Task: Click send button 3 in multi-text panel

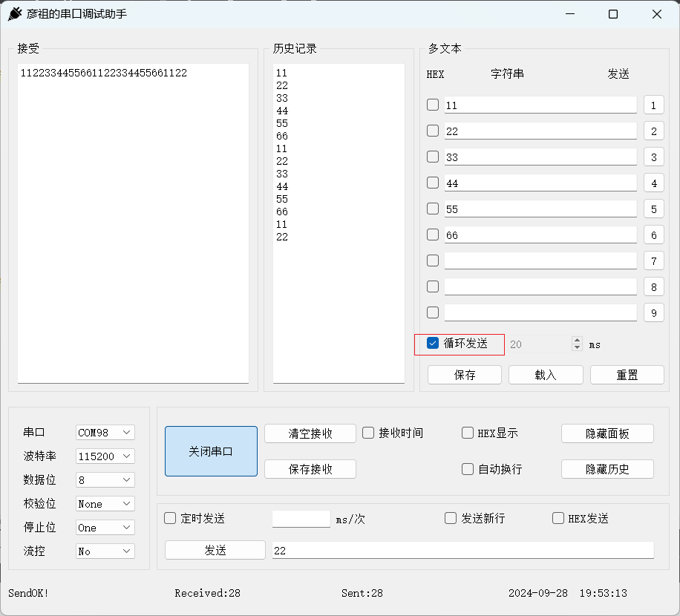Action: (653, 157)
